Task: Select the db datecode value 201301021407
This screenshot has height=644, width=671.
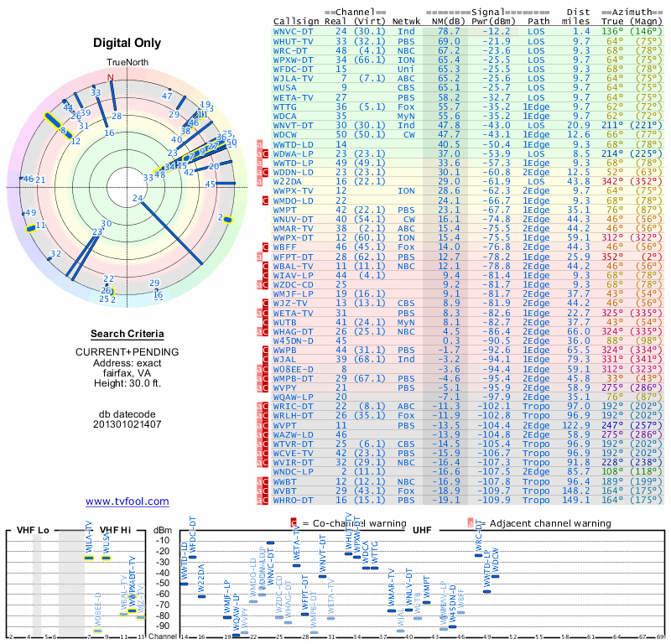Action: click(127, 424)
